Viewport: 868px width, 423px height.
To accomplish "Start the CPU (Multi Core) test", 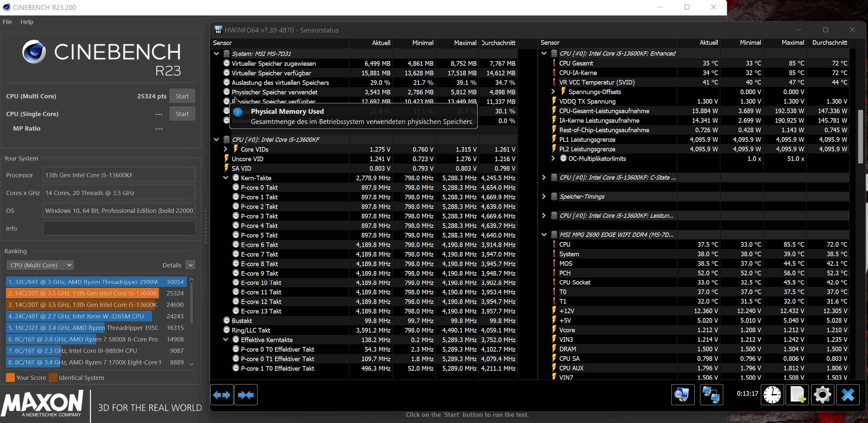I will click(182, 96).
